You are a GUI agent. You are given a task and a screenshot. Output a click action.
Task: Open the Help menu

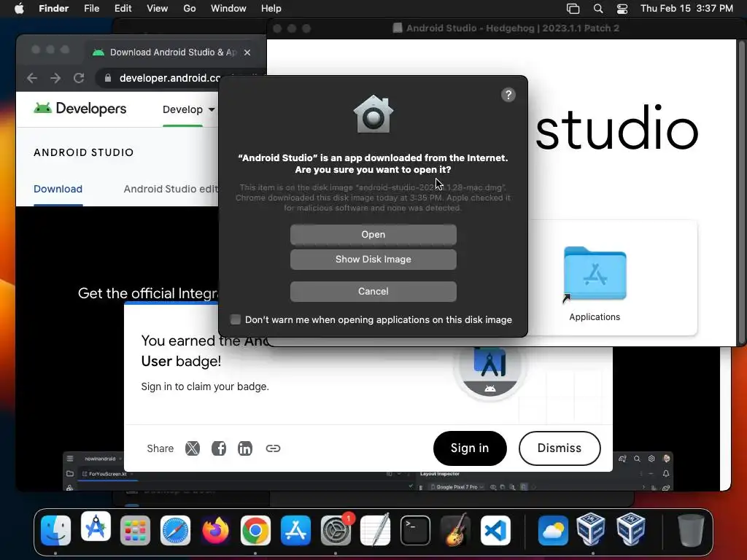pyautogui.click(x=271, y=9)
